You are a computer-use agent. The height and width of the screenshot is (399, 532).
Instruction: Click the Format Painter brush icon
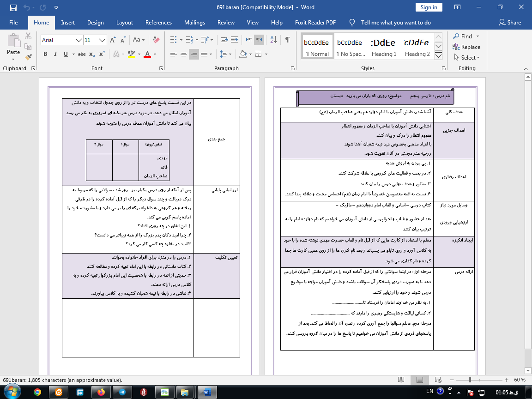tap(29, 57)
